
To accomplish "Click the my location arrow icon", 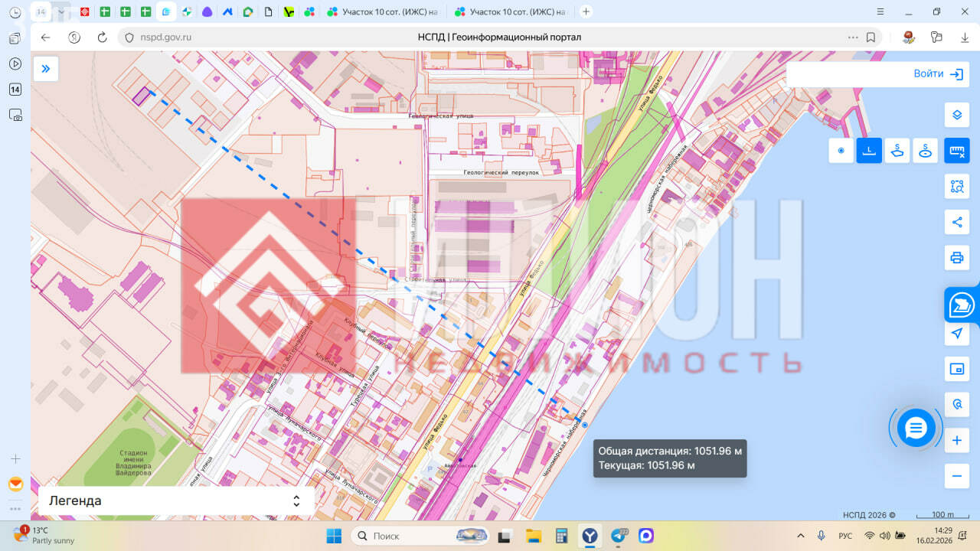I will coord(956,334).
